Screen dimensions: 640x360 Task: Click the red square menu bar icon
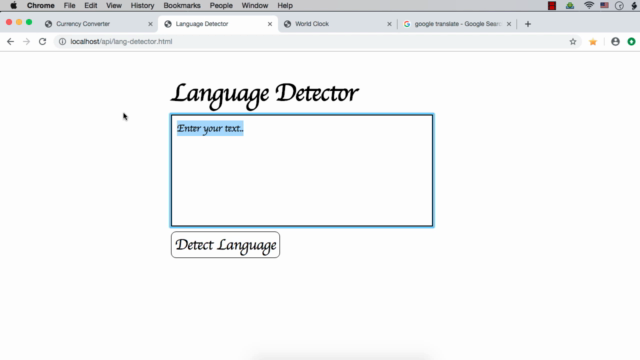[552, 6]
